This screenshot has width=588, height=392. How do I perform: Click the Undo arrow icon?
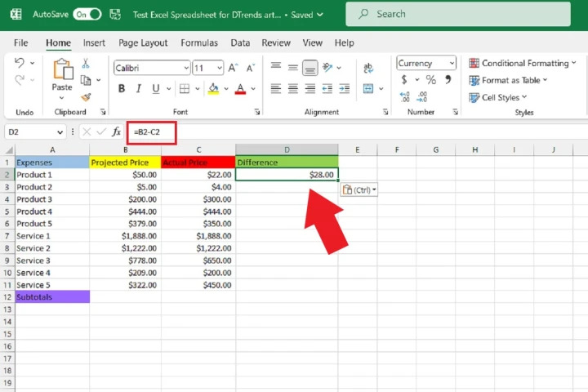[x=20, y=63]
